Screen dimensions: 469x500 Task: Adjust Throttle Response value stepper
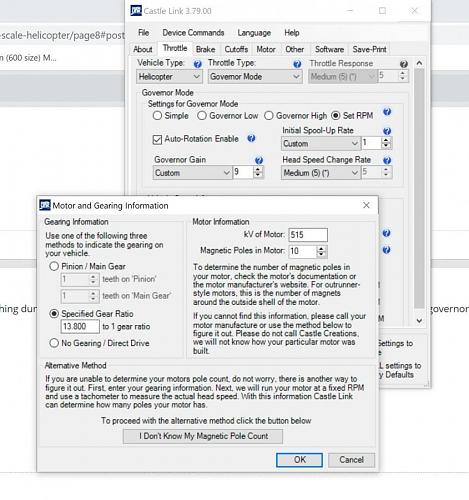403,76
